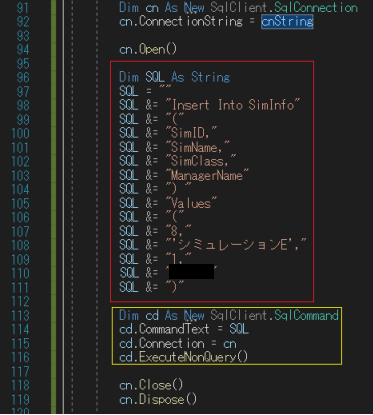Screen dimensions: 373x415
Task: Click the cn.Dispose() call
Action: coord(158,399)
